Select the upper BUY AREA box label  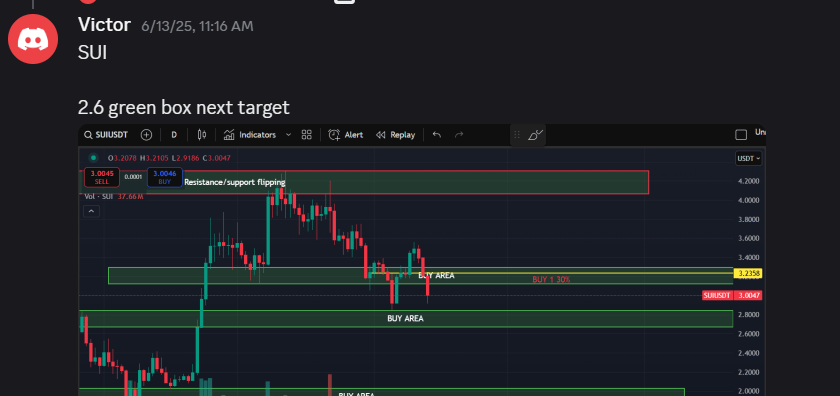[436, 275]
